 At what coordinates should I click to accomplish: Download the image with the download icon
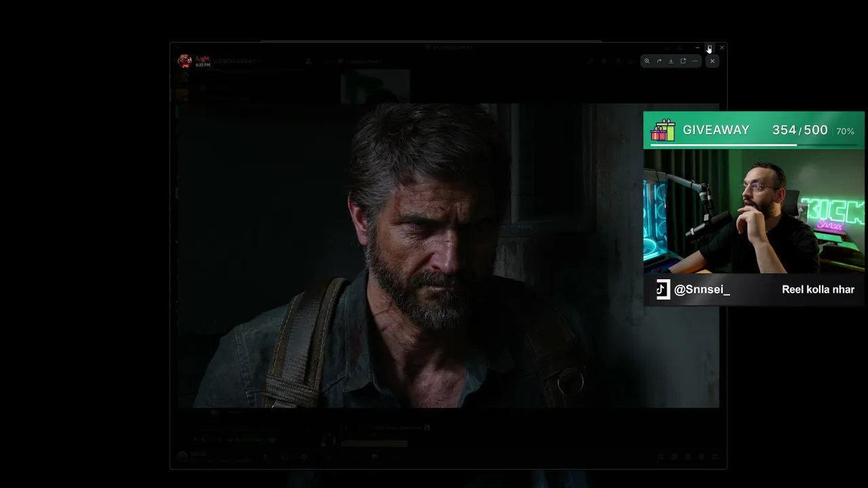671,61
